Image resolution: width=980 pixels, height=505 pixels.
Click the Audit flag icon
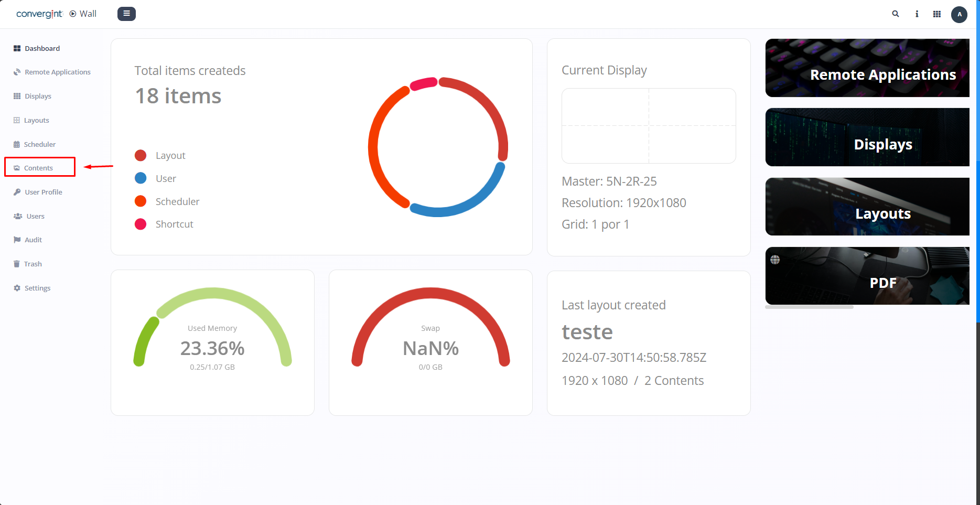[x=17, y=240]
